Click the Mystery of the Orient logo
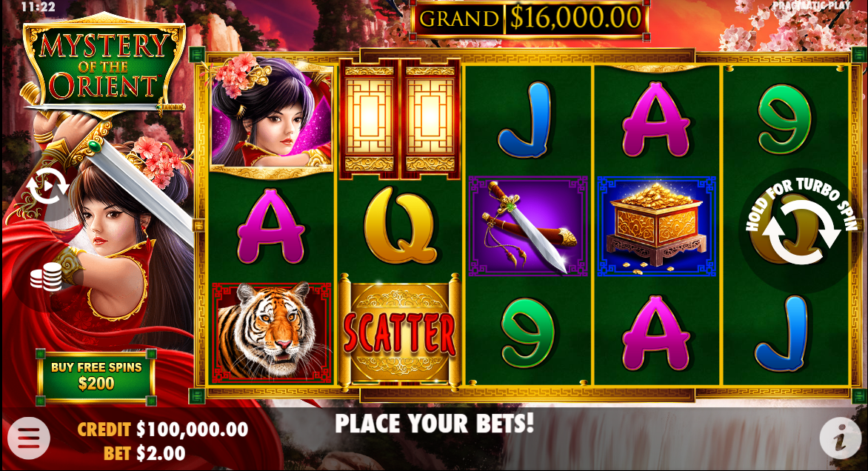868x471 pixels. coord(104,65)
